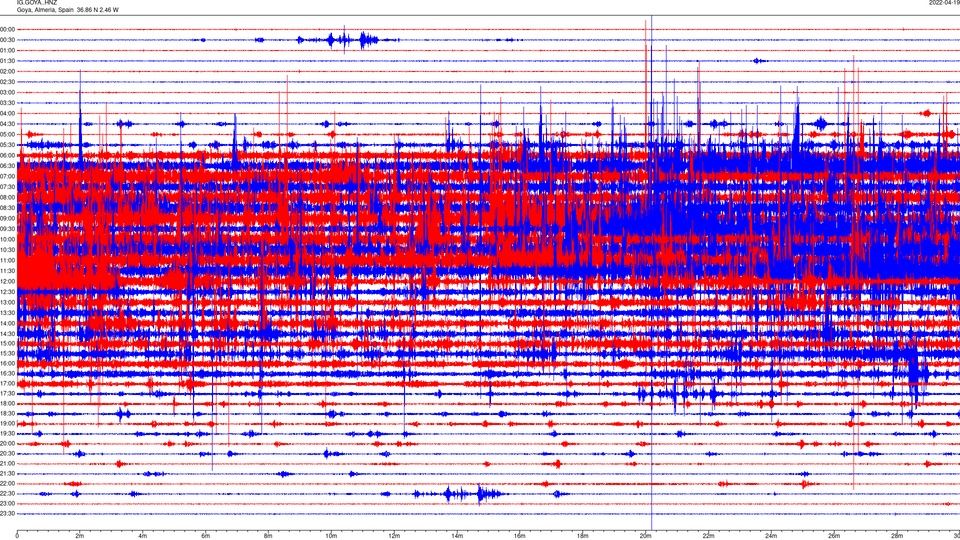
Task: Choose the 15:30 trace label
Action: tap(7, 353)
